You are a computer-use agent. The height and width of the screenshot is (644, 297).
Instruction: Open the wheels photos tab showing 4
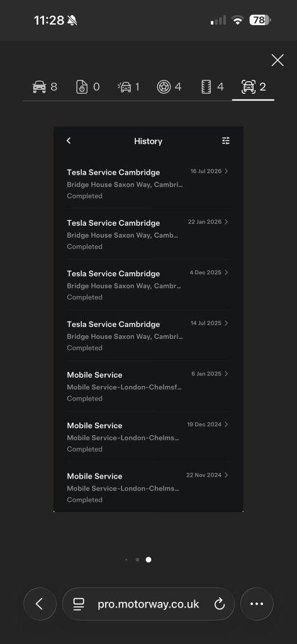169,87
